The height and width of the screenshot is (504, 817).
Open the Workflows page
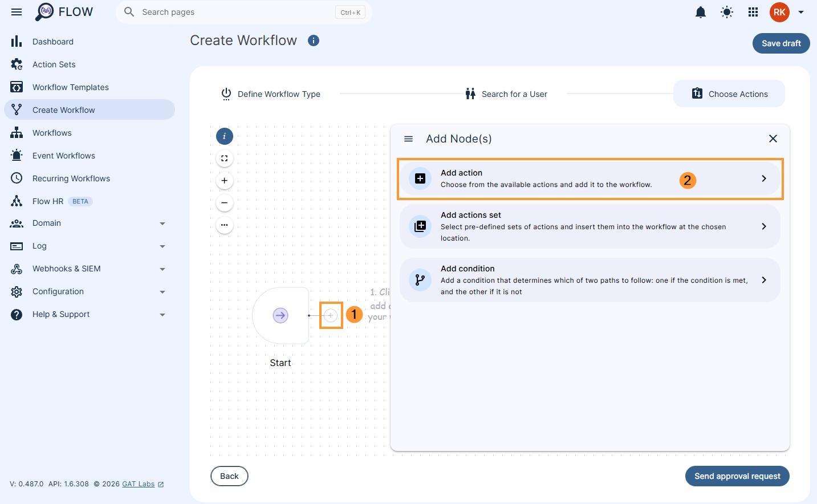pos(90,132)
